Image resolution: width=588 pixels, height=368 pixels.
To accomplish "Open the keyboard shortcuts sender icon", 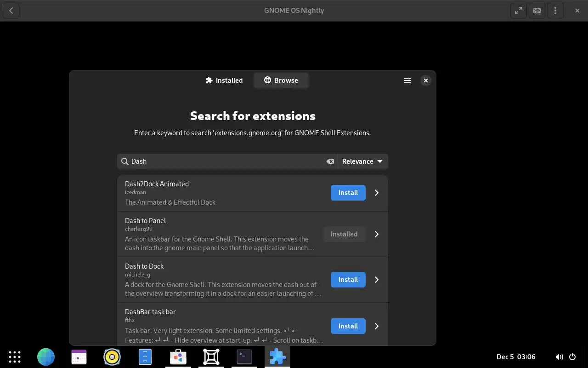I will coord(537,11).
